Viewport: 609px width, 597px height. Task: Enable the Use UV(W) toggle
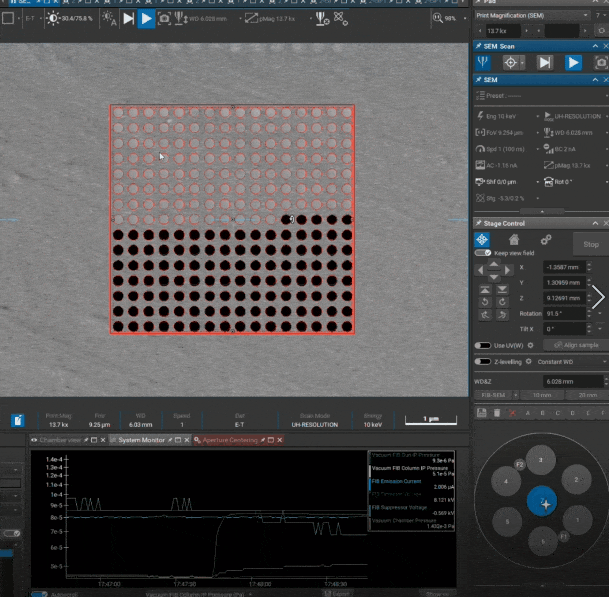482,345
